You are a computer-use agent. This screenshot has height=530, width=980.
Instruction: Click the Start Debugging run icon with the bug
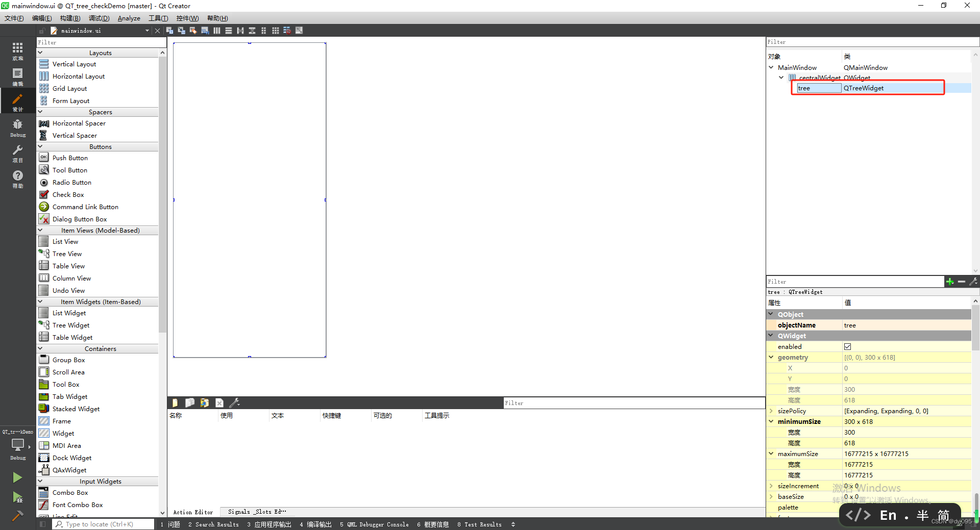[x=17, y=497]
